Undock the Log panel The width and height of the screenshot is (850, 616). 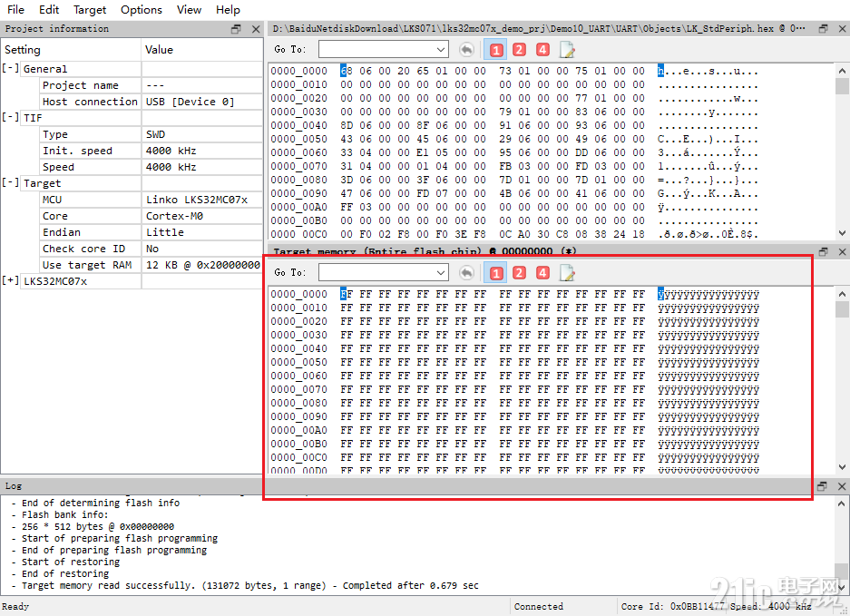(x=822, y=486)
